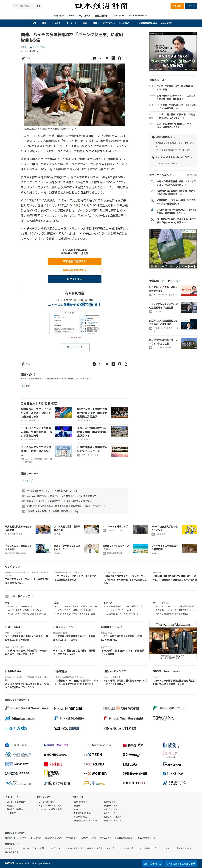
Task: Open the 日経会社情報 menu item
Action: pos(101,16)
